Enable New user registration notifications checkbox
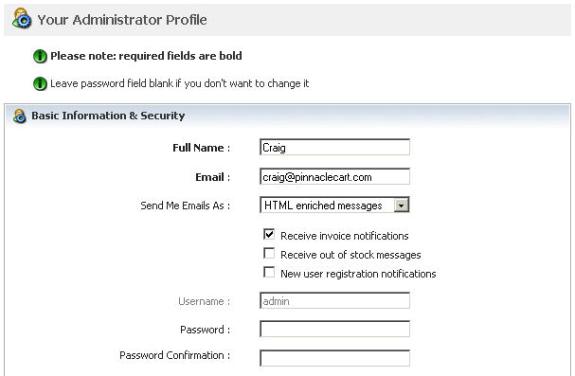Image resolution: width=575 pixels, height=376 pixels. click(269, 272)
